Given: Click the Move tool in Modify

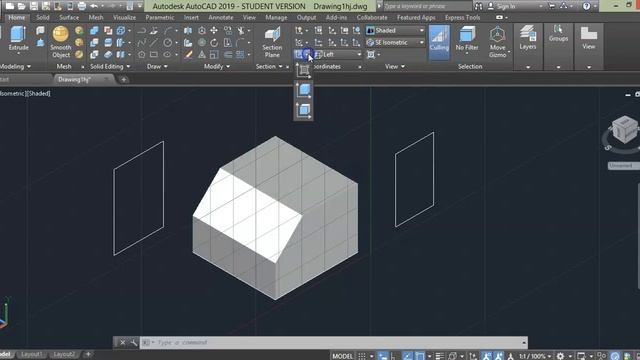Looking at the screenshot, I should 214,31.
